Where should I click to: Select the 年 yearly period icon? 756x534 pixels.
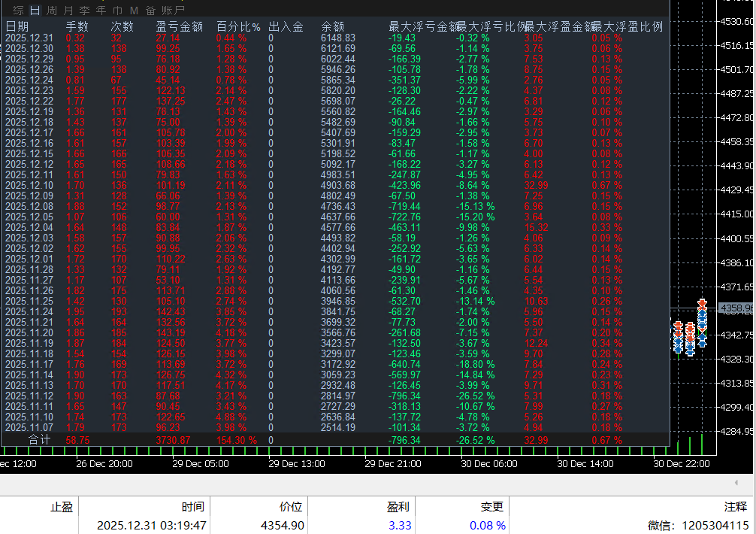(100, 11)
